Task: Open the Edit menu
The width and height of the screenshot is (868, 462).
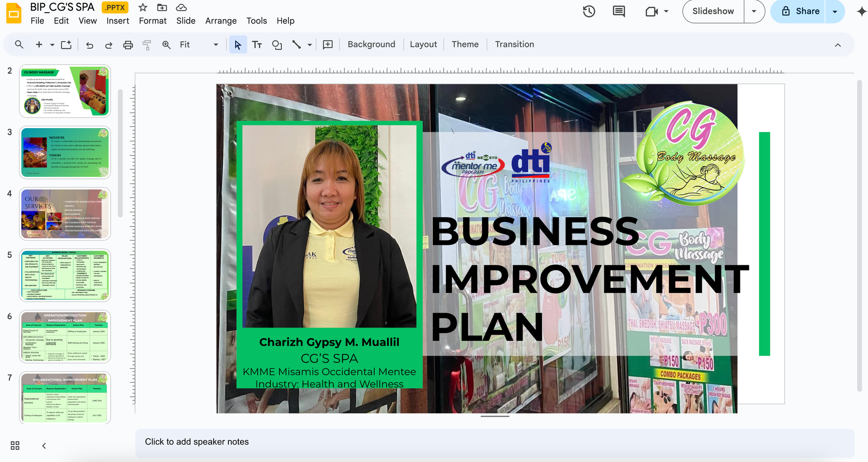Action: 61,21
